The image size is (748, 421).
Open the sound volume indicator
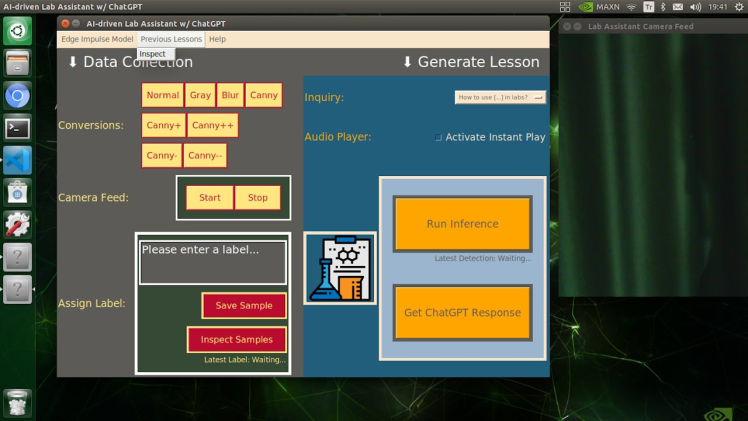point(695,7)
